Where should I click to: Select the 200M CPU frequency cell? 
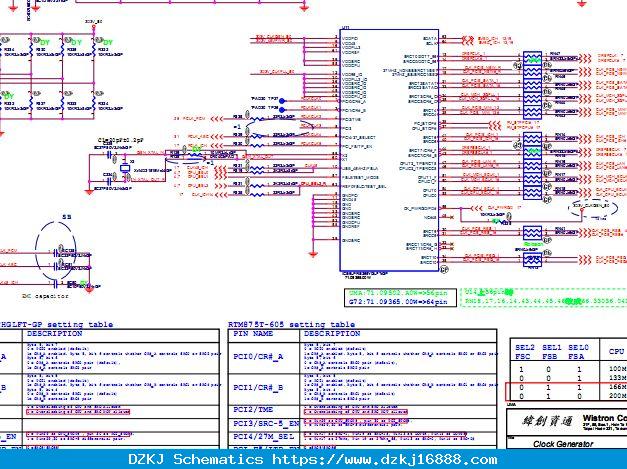(618, 396)
